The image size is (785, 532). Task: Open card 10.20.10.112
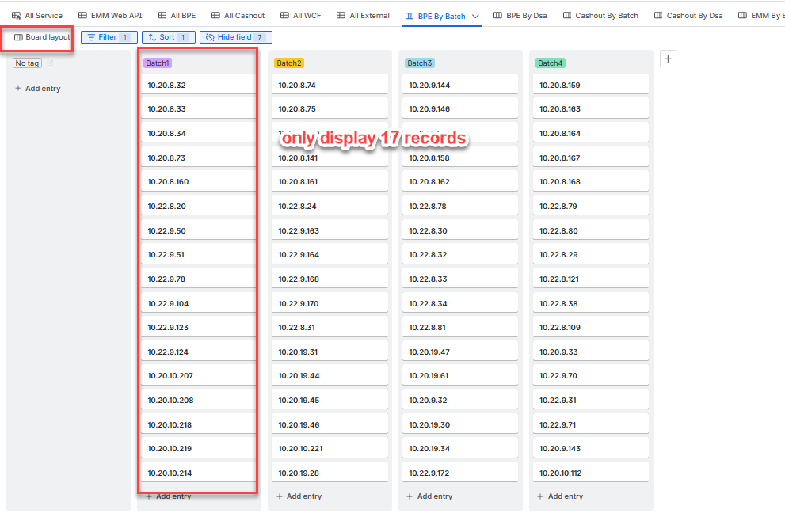591,473
